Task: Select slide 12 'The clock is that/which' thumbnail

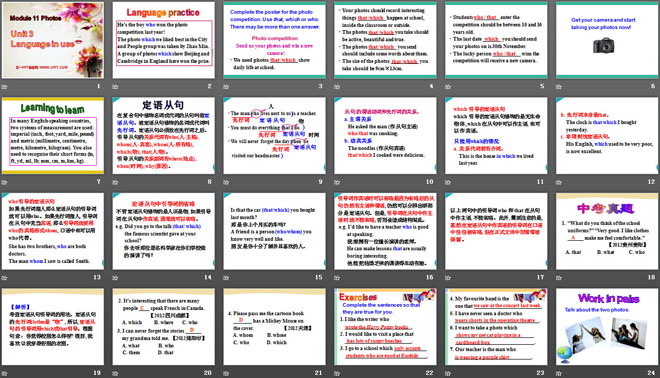Action: tap(607, 136)
